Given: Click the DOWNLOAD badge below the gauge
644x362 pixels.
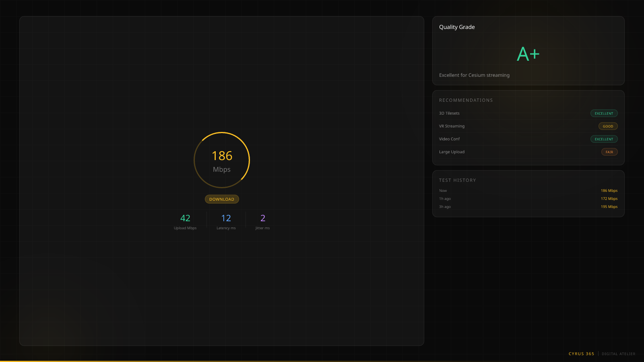Looking at the screenshot, I should [x=222, y=199].
